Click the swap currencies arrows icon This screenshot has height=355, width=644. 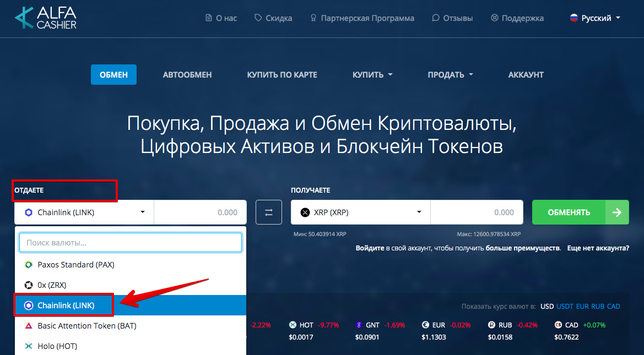tap(269, 212)
